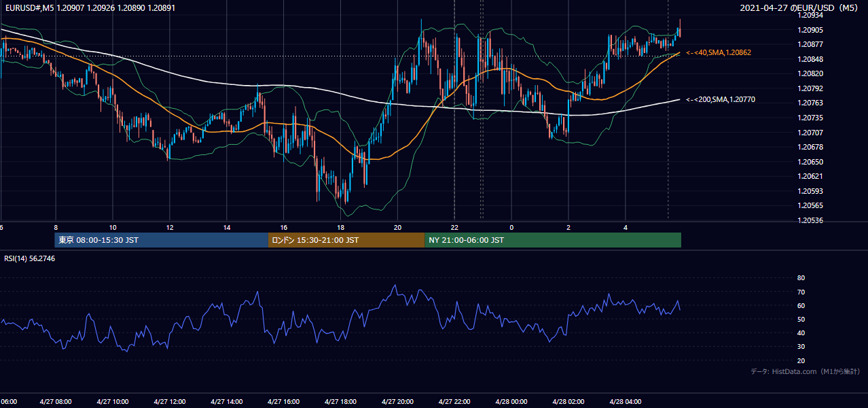Click the 4/28 04:00 date label
Image resolution: width=868 pixels, height=408 pixels.
pyautogui.click(x=626, y=401)
